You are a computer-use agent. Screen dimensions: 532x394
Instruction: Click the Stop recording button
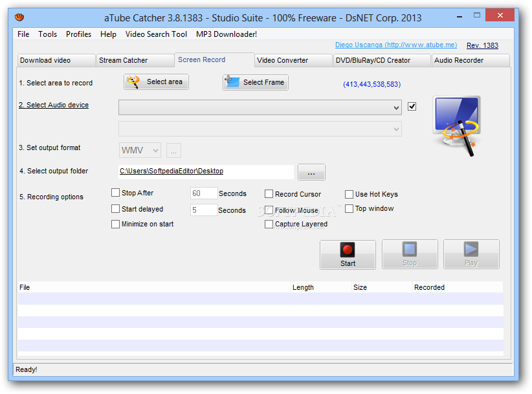[x=410, y=254]
